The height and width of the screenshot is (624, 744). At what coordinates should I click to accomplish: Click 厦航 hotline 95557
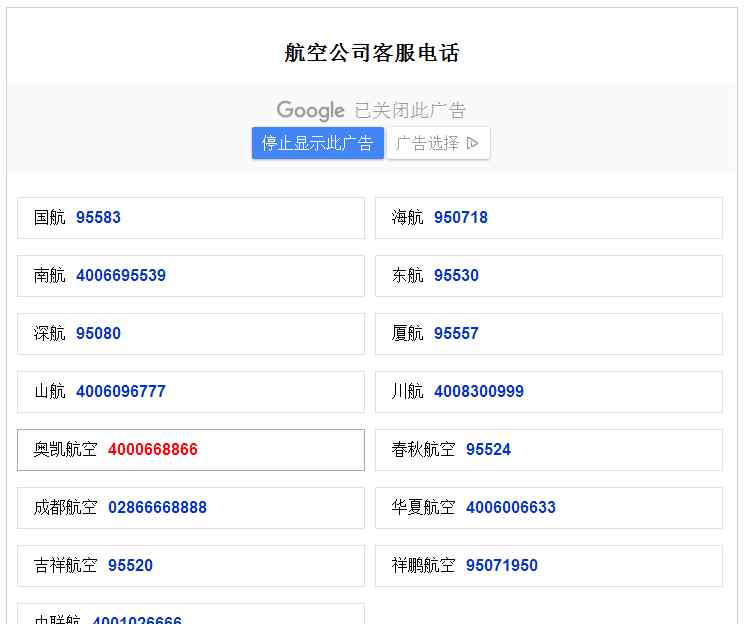pos(456,333)
